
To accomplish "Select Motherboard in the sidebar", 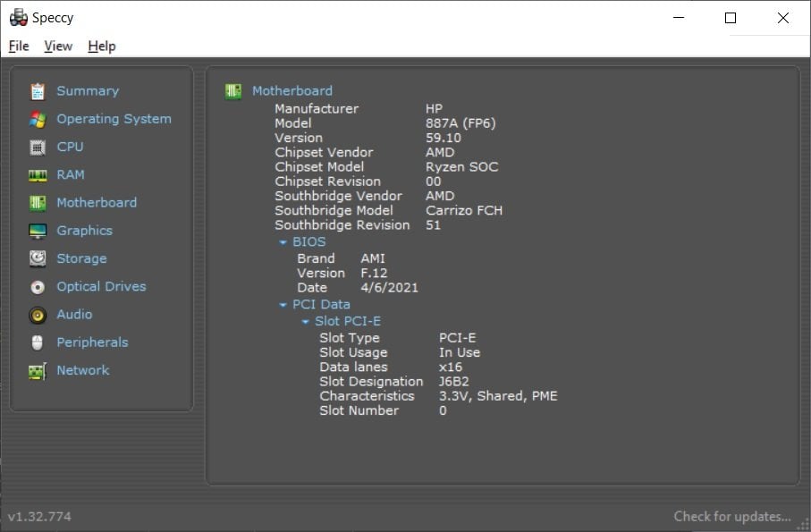I will pos(97,203).
